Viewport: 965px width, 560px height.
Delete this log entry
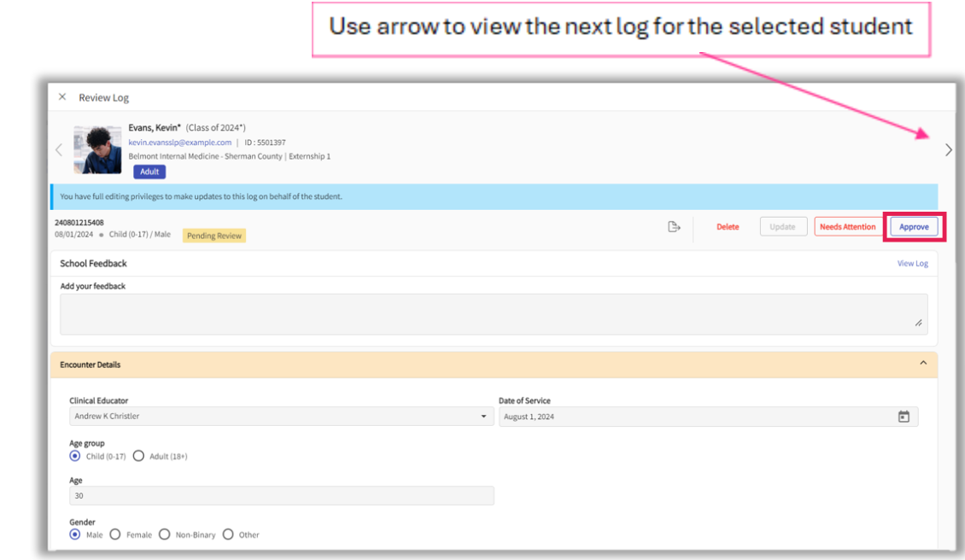click(728, 227)
